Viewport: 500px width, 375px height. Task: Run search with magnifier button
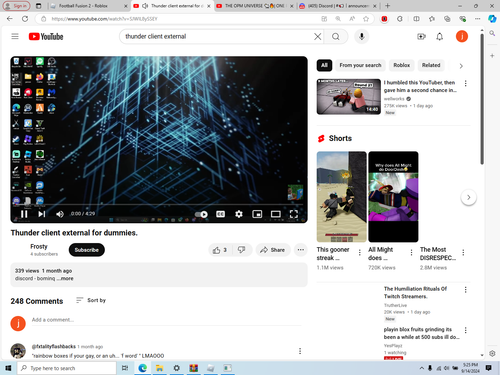(336, 36)
